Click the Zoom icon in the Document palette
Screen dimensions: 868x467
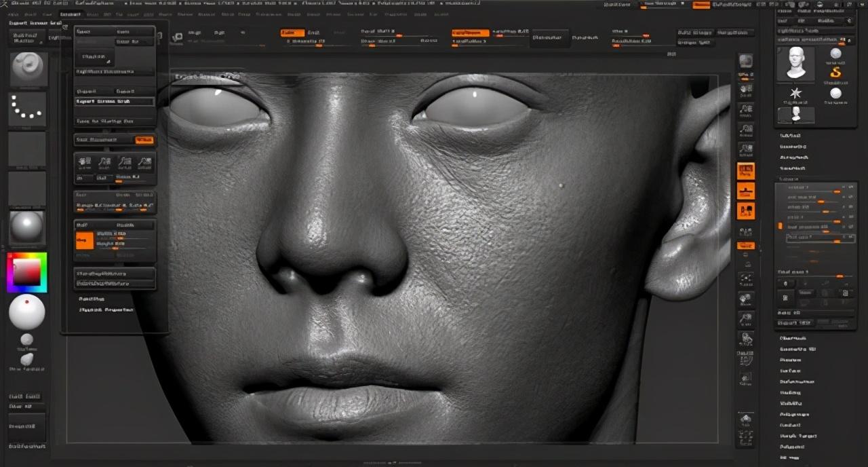point(104,162)
